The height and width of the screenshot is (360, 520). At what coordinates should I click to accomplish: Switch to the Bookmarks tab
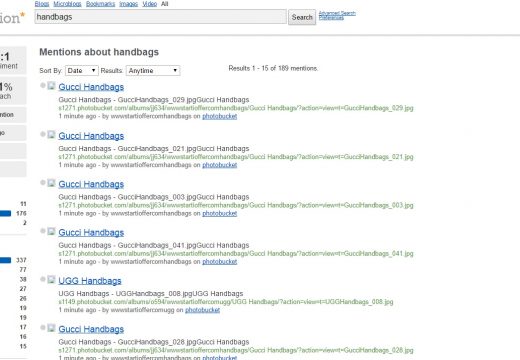point(100,4)
